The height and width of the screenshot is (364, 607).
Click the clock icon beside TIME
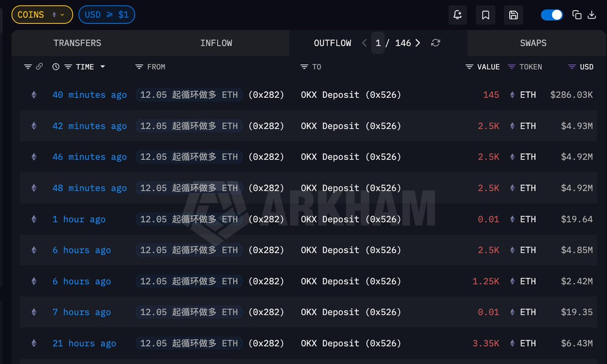(x=56, y=67)
